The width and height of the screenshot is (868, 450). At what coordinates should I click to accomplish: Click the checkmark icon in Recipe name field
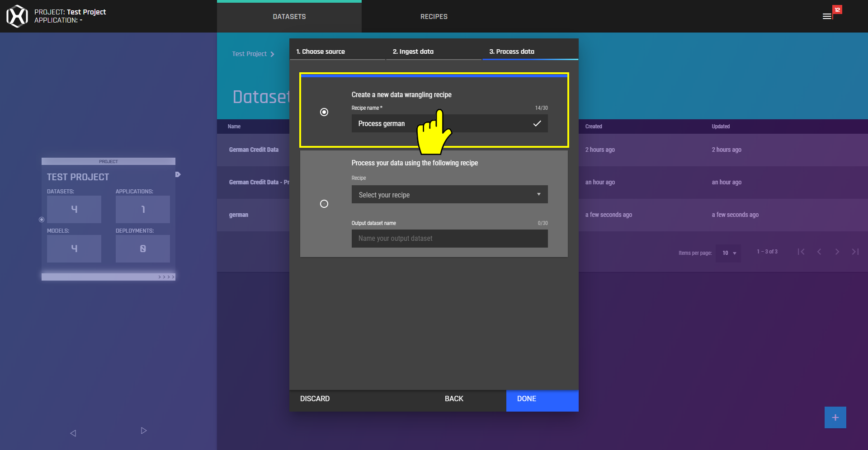(x=537, y=123)
